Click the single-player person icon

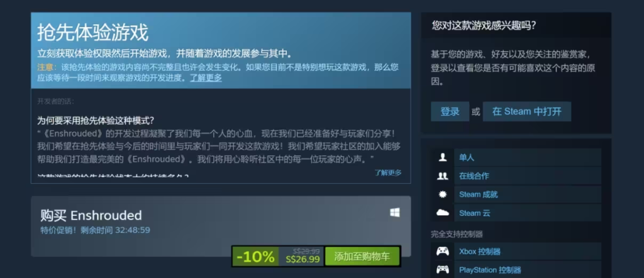click(x=442, y=157)
